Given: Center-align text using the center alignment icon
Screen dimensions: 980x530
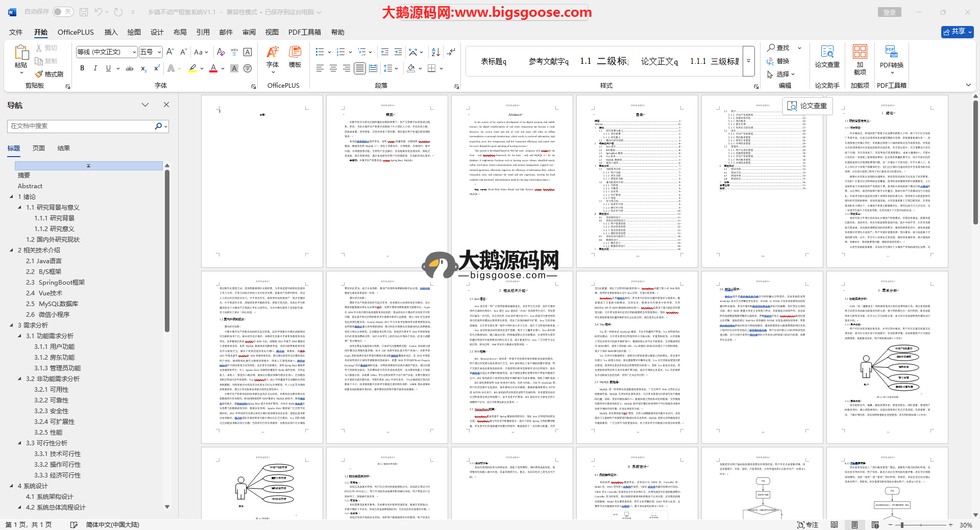Looking at the screenshot, I should pos(333,68).
